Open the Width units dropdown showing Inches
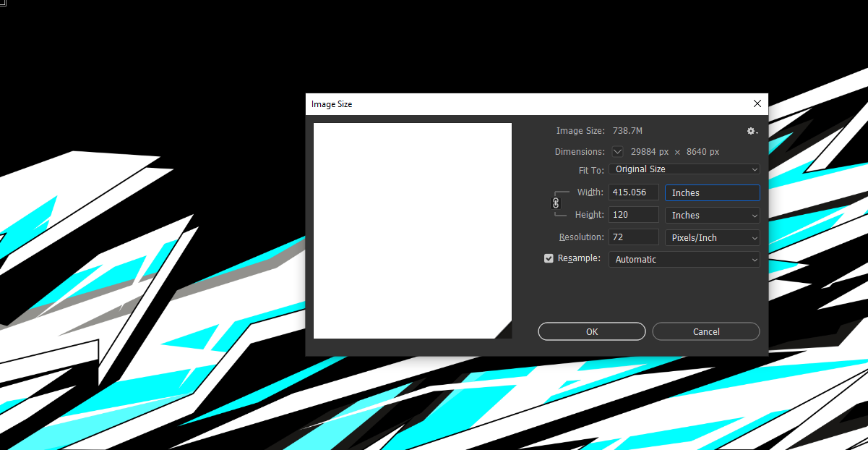This screenshot has width=868, height=450. tap(712, 192)
